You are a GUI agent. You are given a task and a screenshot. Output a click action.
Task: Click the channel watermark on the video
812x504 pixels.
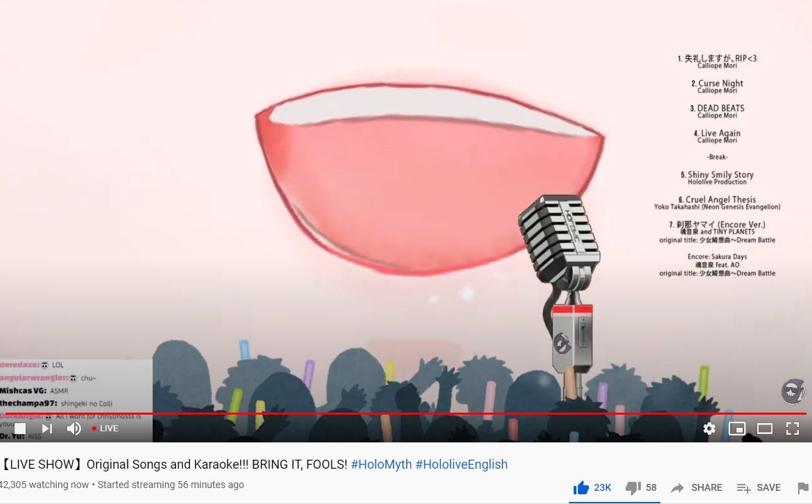[793, 392]
